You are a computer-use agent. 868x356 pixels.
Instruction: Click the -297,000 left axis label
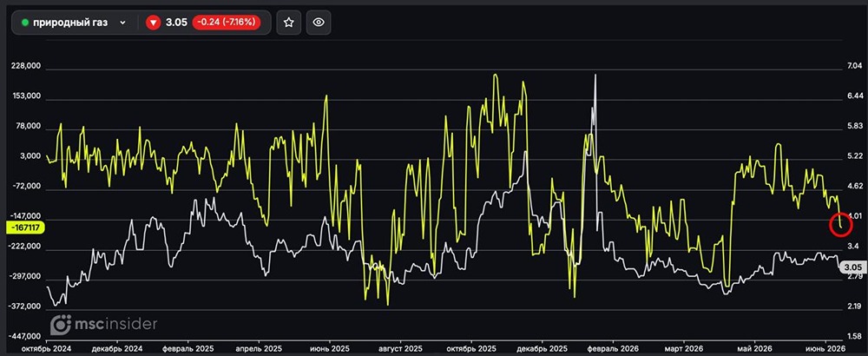[x=25, y=276]
